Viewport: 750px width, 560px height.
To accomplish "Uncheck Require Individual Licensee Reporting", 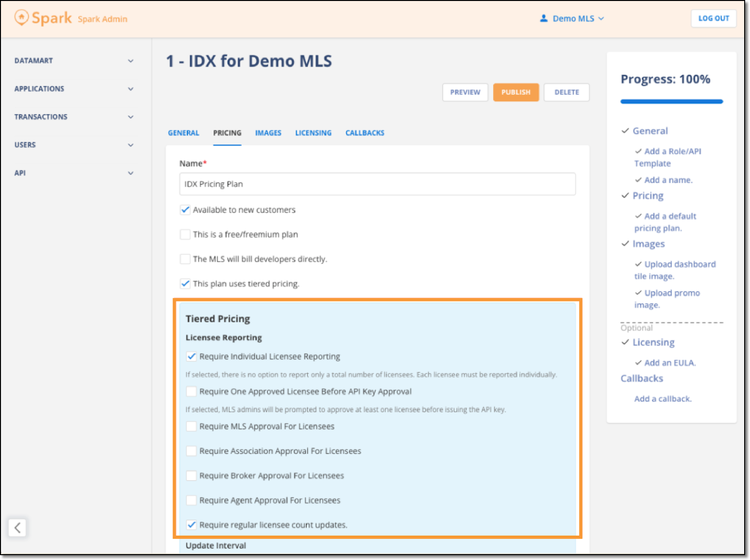I will 192,357.
